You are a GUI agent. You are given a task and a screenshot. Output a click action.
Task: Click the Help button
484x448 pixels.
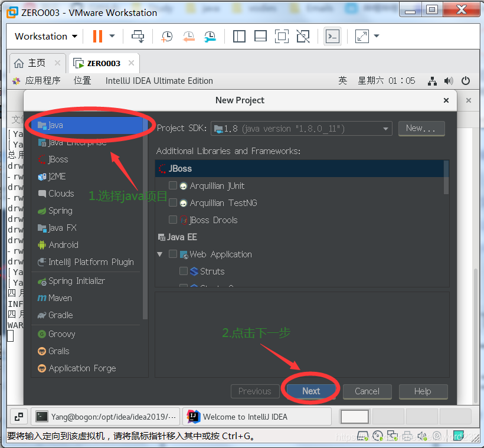423,391
